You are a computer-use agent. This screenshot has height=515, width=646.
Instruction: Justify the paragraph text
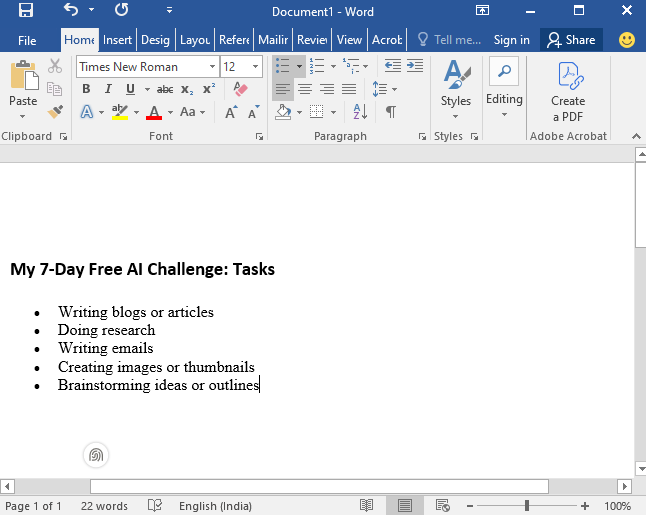pos(349,89)
